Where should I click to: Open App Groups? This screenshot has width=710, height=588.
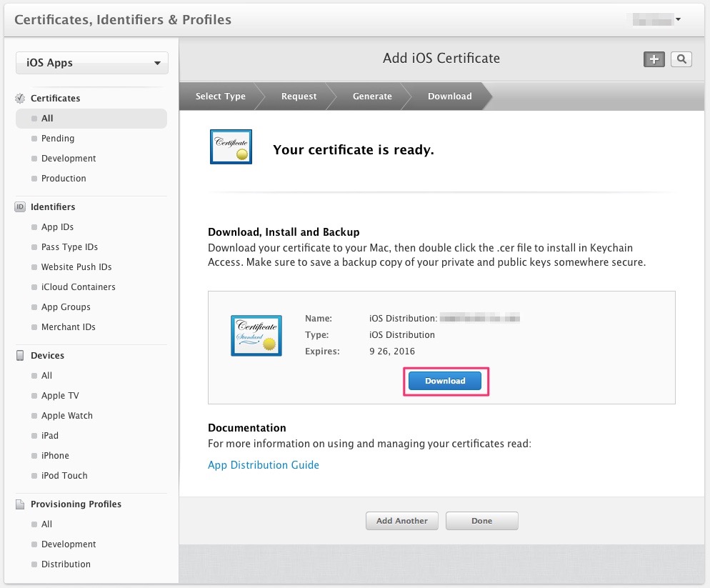click(x=66, y=307)
